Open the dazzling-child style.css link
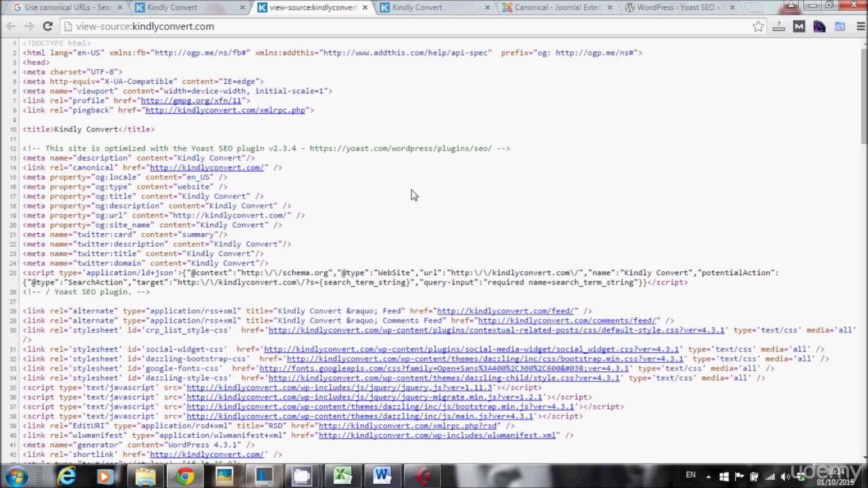Viewport: 868px width, 488px height. pos(444,378)
